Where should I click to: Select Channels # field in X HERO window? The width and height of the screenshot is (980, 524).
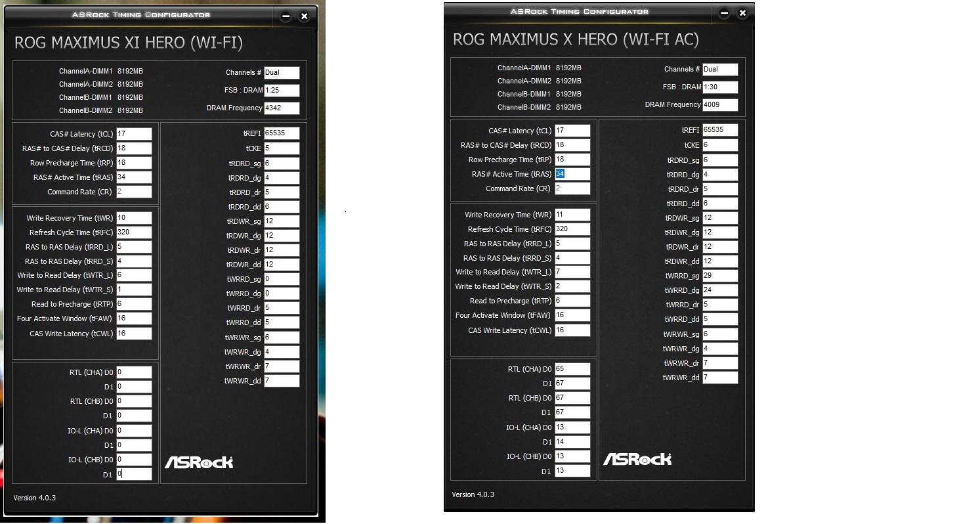[x=720, y=70]
